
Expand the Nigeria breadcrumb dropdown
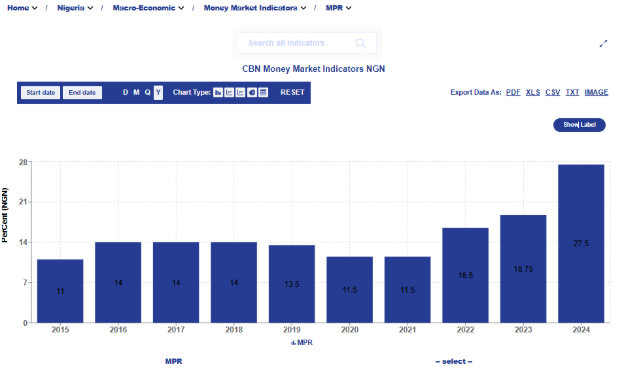[75, 8]
